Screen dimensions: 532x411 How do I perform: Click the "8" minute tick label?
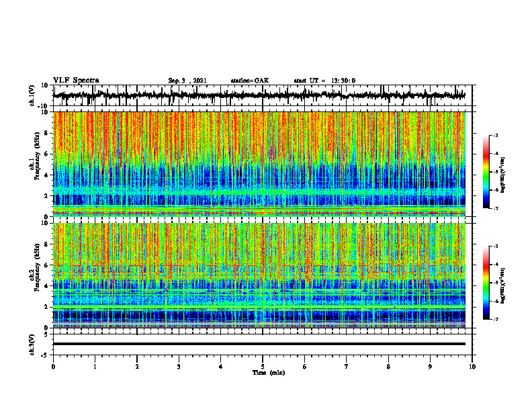point(388,367)
